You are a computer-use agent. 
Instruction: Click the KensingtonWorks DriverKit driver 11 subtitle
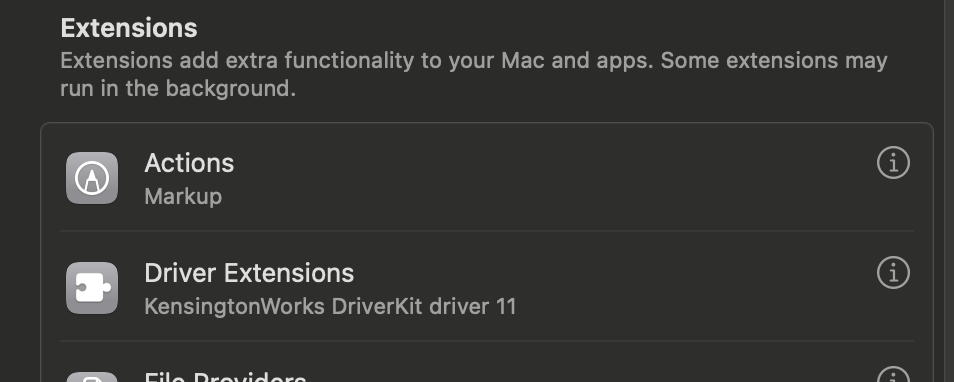[330, 307]
